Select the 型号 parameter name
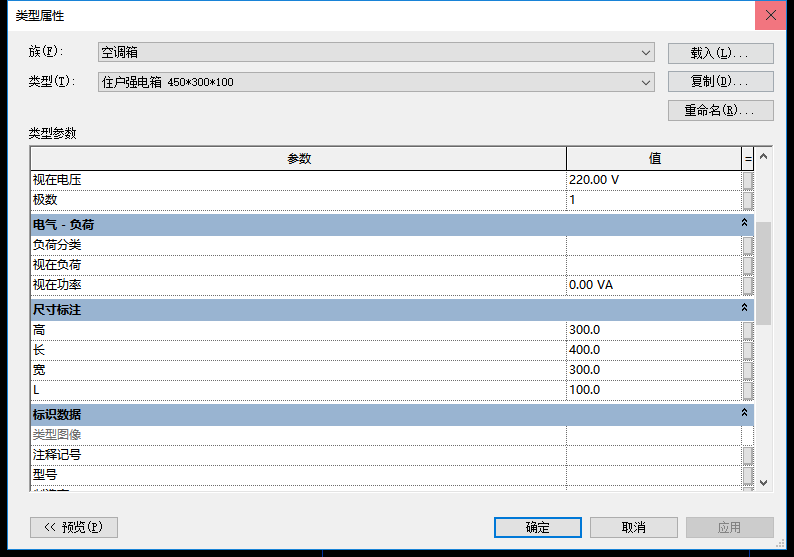794x557 pixels. pos(45,475)
